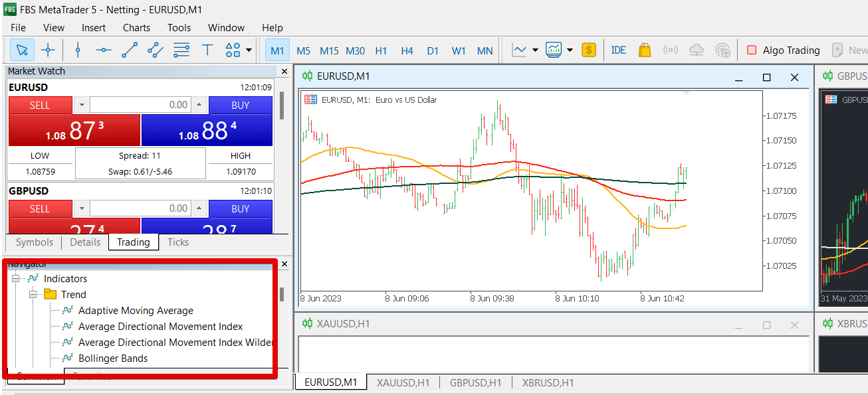Switch chart to H4 timeframe

coord(407,50)
